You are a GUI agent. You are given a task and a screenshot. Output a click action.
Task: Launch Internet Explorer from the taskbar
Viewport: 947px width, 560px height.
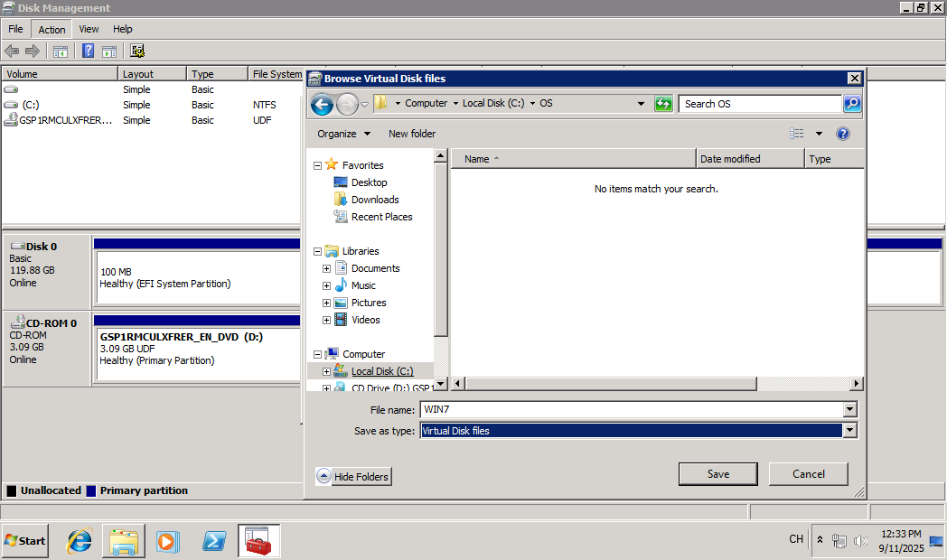tap(80, 541)
